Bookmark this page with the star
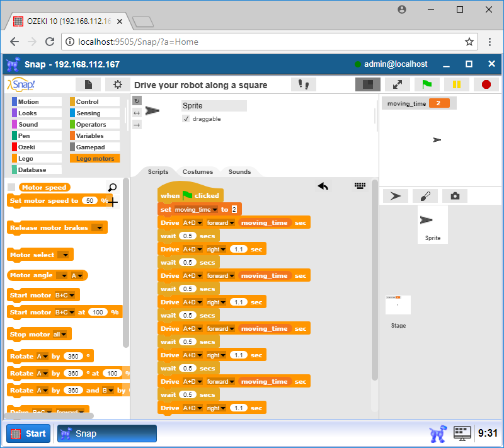Viewport: 504px width, 448px height. [x=469, y=42]
